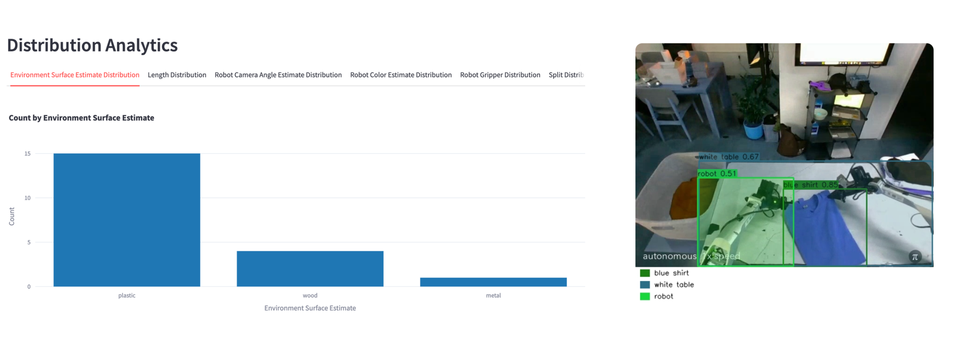The image size is (980, 339).
Task: Open the Environment Surface Estimate Distribution tab
Action: tap(74, 75)
